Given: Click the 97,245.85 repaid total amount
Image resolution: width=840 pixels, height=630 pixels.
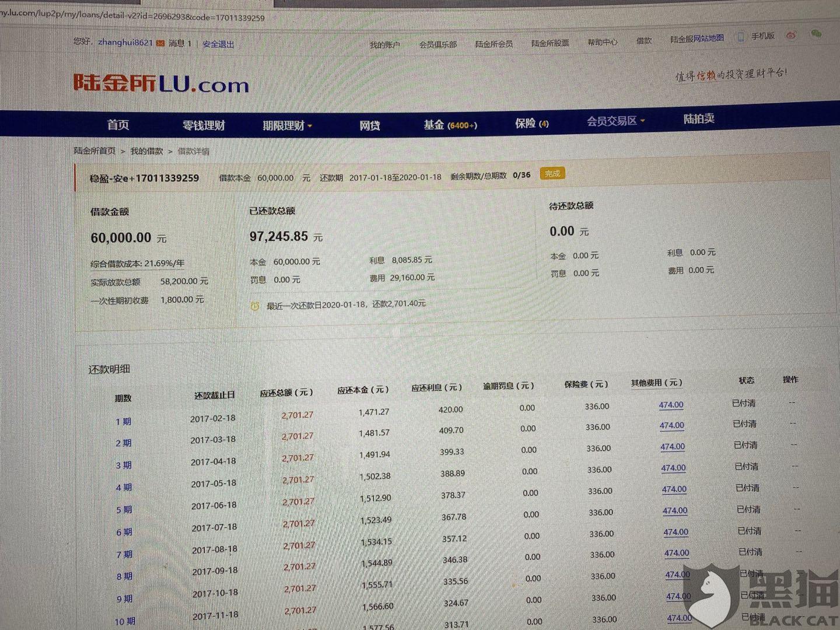Looking at the screenshot, I should (x=279, y=236).
